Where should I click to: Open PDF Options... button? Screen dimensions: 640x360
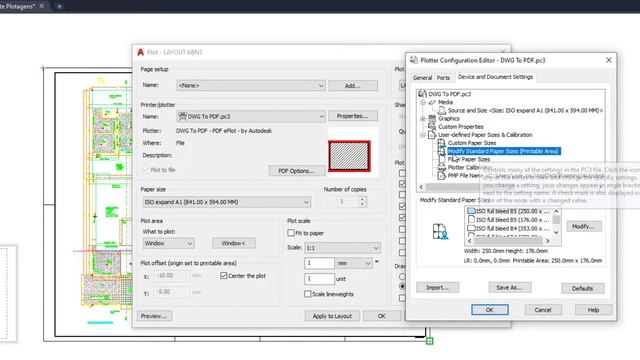point(297,171)
